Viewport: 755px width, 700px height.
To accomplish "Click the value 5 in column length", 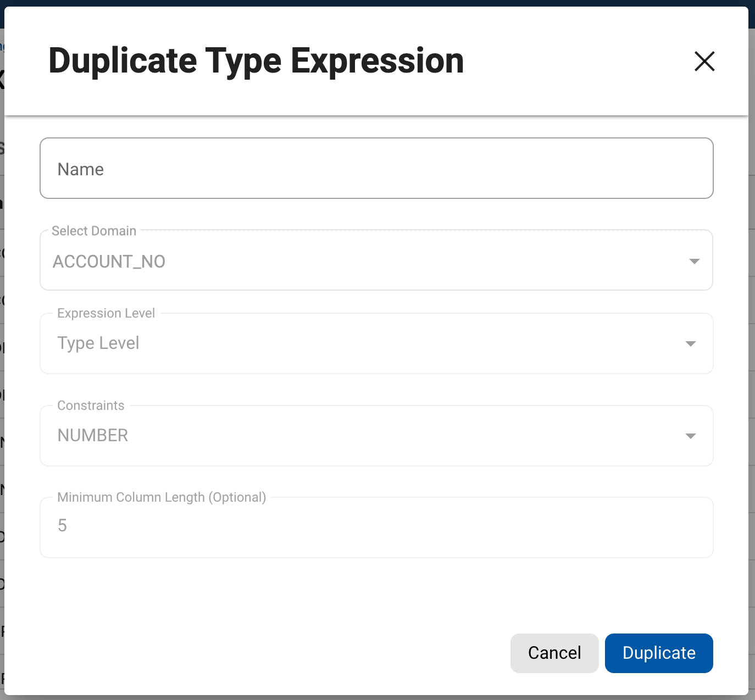I will 62,526.
